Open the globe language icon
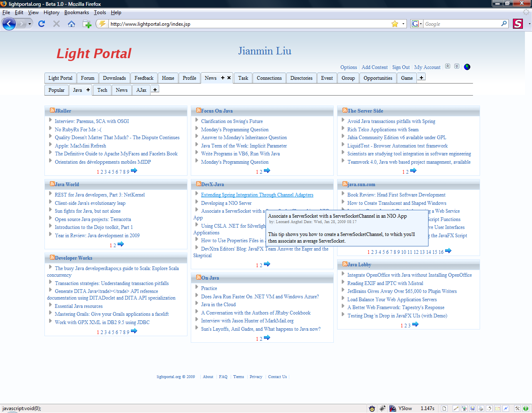 pos(467,67)
